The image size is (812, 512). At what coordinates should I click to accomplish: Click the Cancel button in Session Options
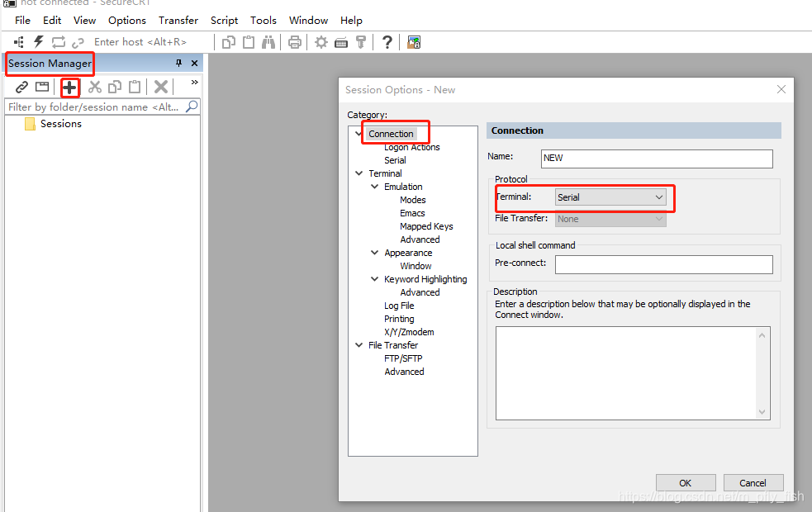(x=753, y=483)
